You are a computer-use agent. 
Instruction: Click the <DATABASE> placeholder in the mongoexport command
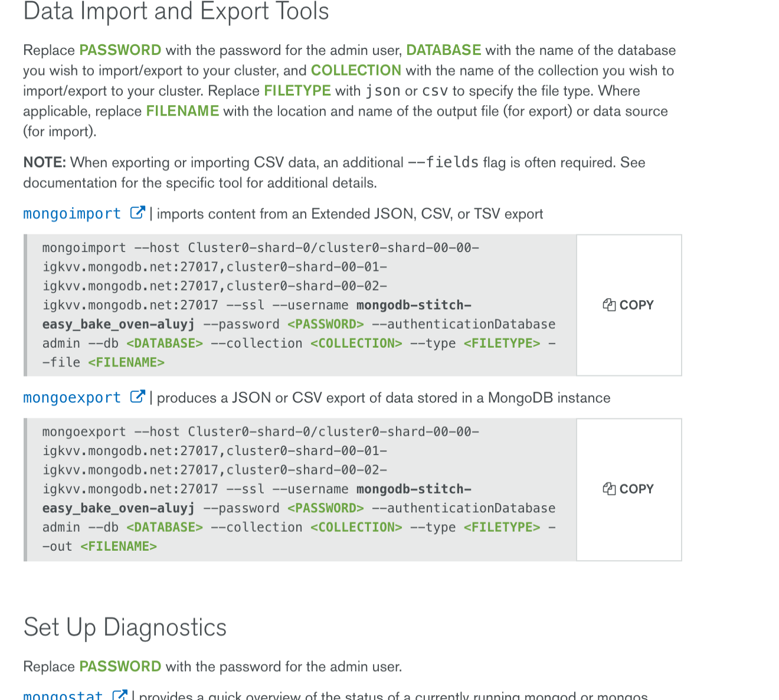pyautogui.click(x=165, y=528)
